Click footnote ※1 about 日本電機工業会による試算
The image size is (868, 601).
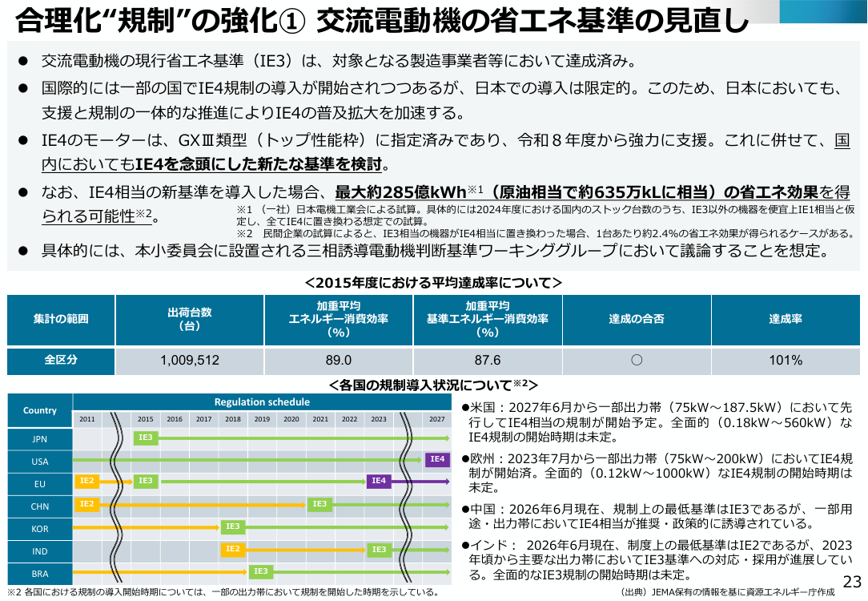tap(546, 215)
